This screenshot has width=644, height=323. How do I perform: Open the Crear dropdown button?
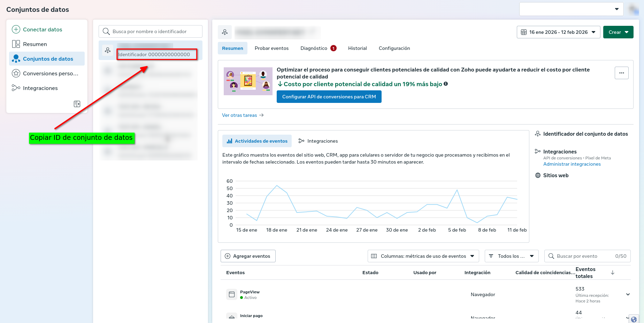tap(618, 32)
